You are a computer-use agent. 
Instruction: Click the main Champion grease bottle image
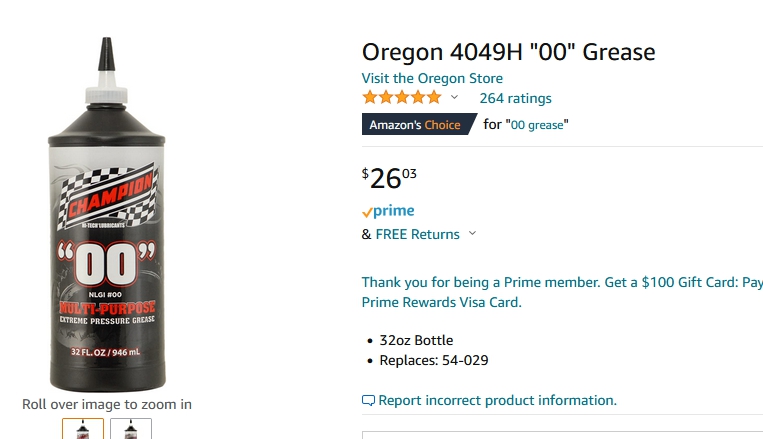[106, 215]
